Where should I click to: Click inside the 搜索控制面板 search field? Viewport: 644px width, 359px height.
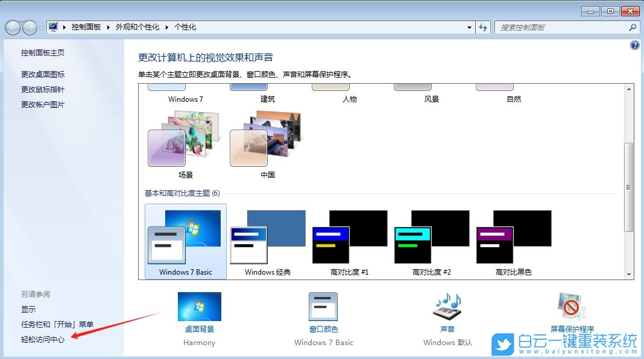(x=561, y=27)
